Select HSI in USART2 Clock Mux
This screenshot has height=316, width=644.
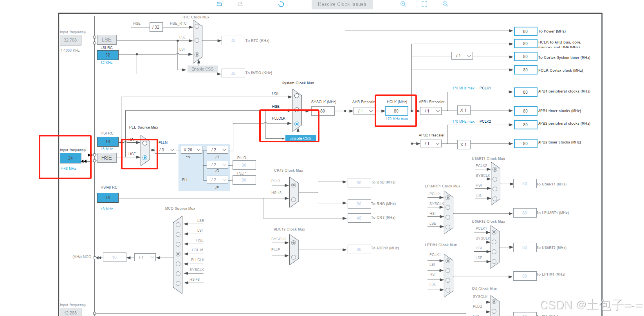[494, 252]
